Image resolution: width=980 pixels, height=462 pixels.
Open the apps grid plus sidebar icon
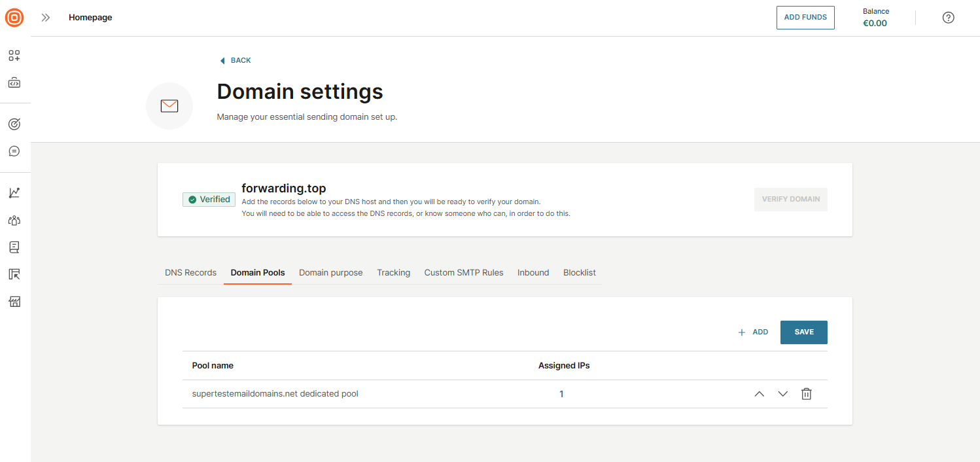[x=14, y=56]
